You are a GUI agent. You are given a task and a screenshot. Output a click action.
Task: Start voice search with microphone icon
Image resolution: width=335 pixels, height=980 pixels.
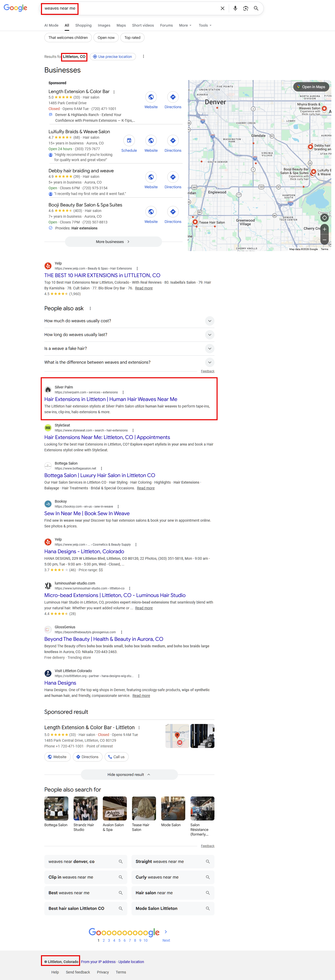coord(235,8)
